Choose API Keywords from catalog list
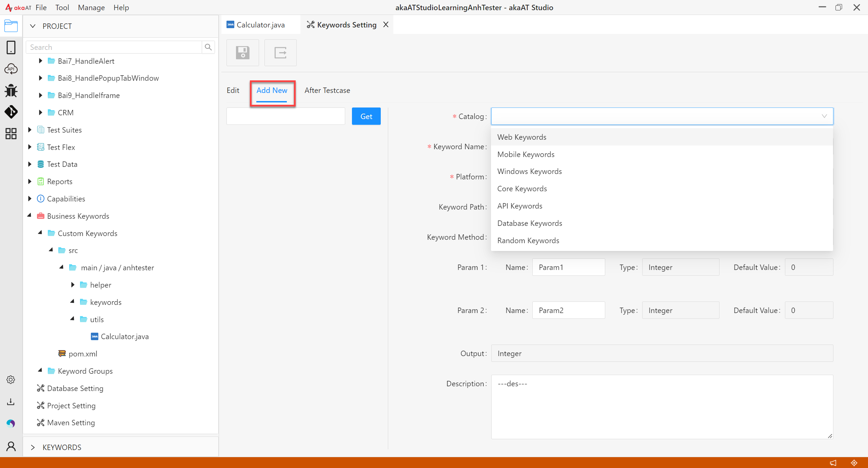 pos(662,206)
